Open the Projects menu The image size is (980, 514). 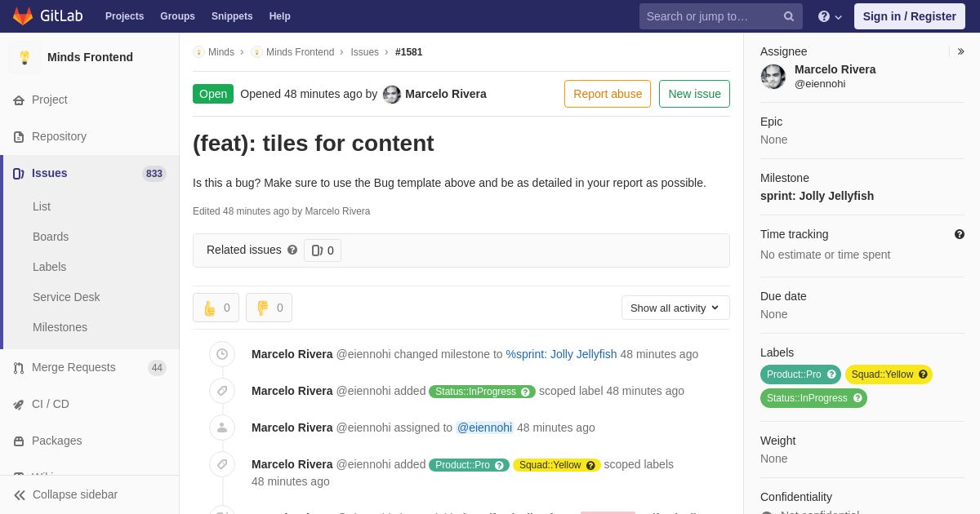tap(124, 16)
